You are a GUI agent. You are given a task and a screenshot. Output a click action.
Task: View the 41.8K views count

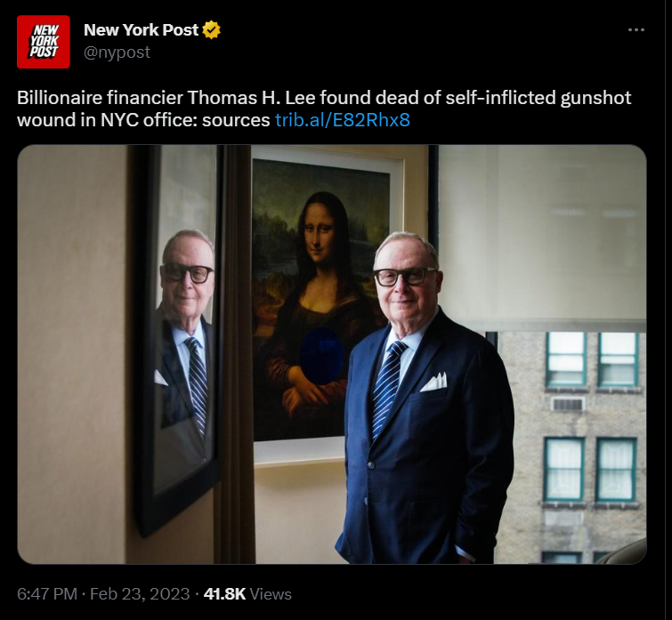tap(224, 594)
